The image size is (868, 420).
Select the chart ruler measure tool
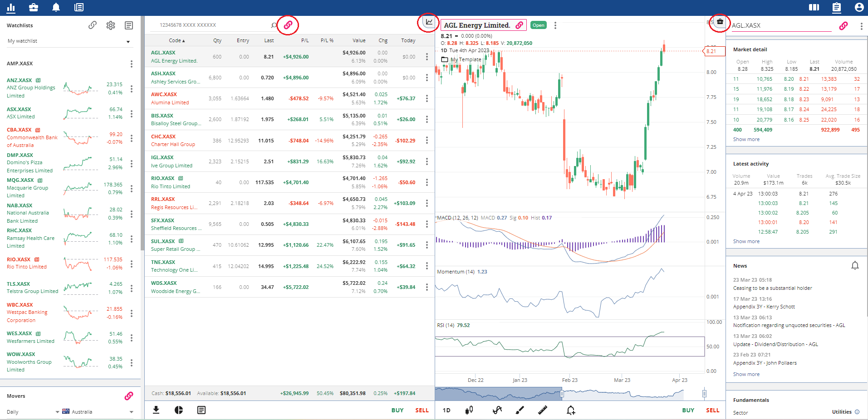click(543, 410)
